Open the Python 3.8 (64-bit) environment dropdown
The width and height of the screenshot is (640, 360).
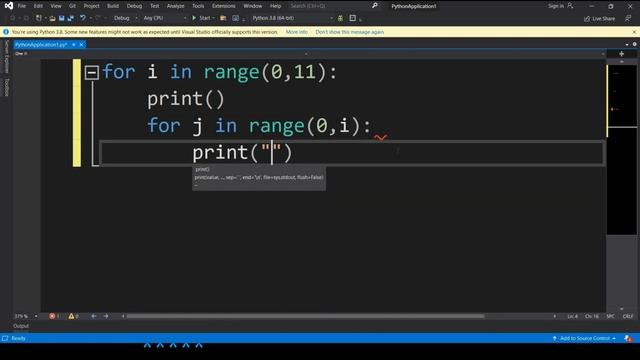331,18
